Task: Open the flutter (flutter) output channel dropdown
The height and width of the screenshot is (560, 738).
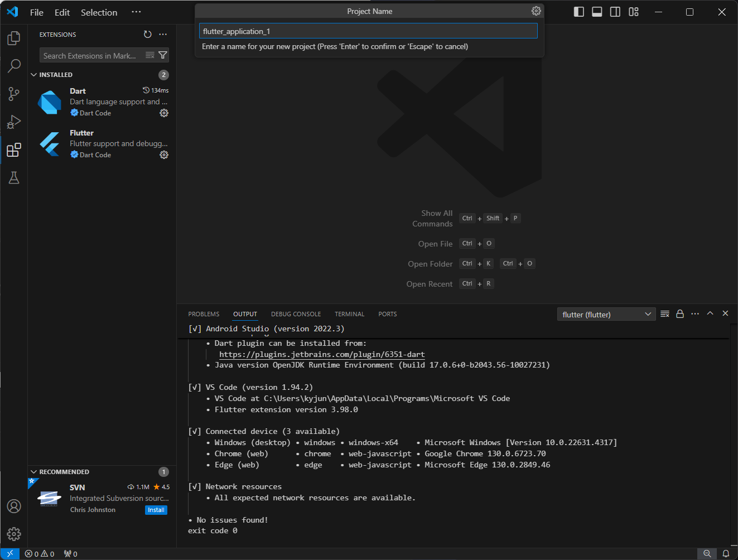Action: (606, 315)
